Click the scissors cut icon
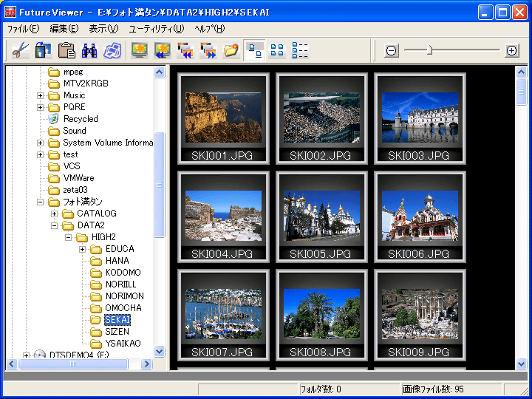 pos(21,50)
